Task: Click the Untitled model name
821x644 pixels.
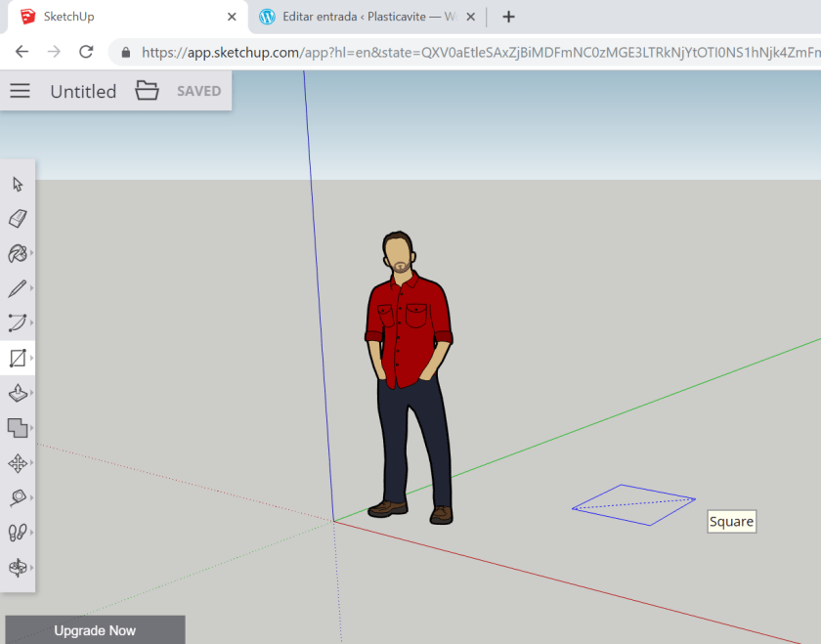Action: (x=83, y=91)
